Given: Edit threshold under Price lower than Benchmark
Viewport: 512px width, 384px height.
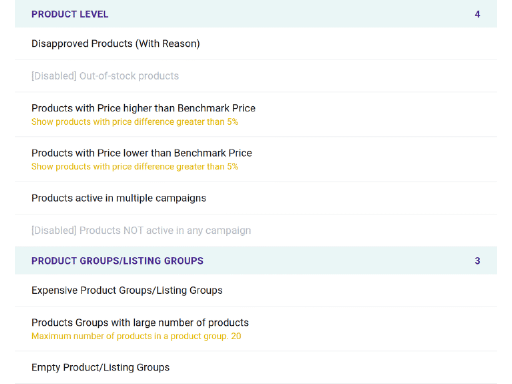Looking at the screenshot, I should point(135,167).
